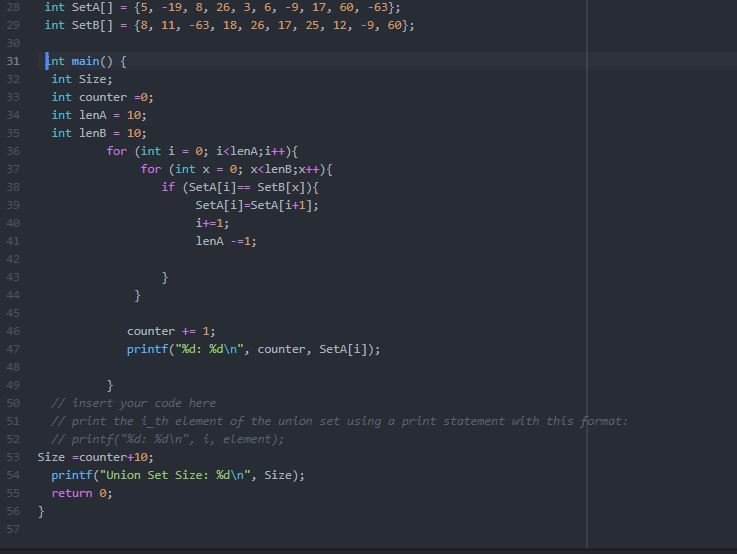Click 'SetA[i]=SetA[i+1];' statement
737x554 pixels.
(257, 205)
